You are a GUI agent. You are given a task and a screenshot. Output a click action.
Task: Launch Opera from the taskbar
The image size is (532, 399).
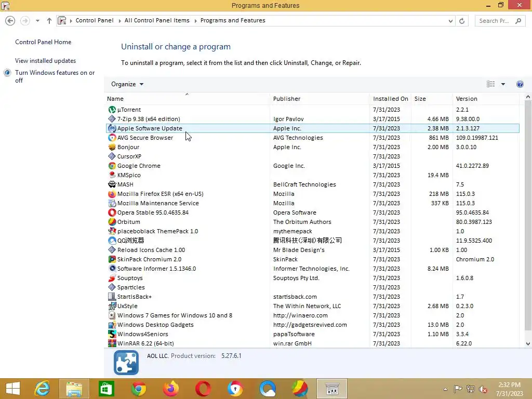[203, 389]
